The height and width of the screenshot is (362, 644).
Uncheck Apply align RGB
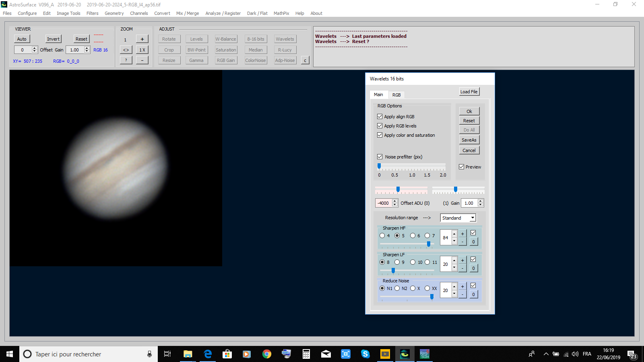[x=380, y=117]
